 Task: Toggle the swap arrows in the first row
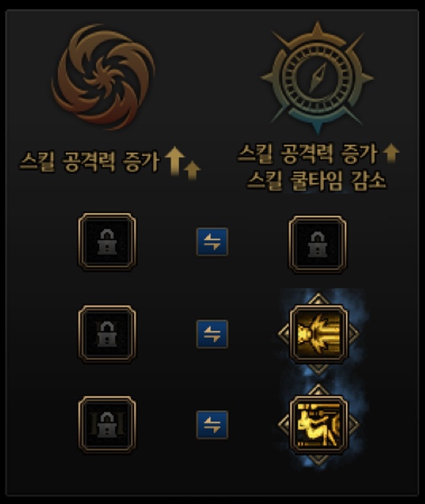pyautogui.click(x=213, y=241)
